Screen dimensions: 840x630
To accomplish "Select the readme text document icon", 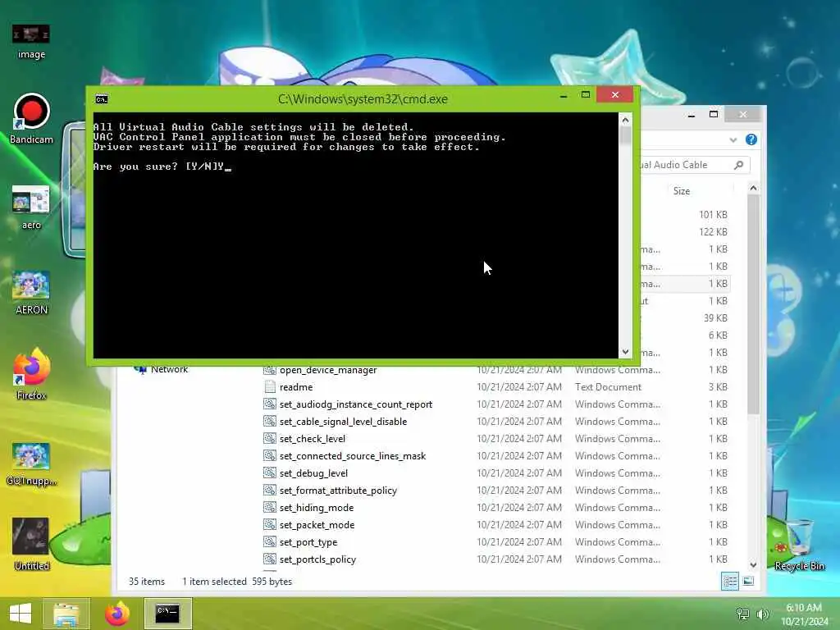I will click(270, 387).
